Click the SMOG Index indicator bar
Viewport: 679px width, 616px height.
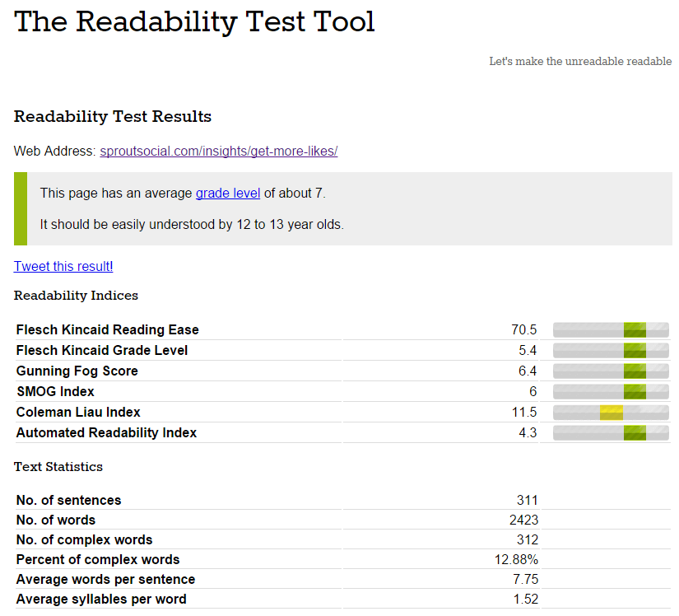click(x=611, y=392)
